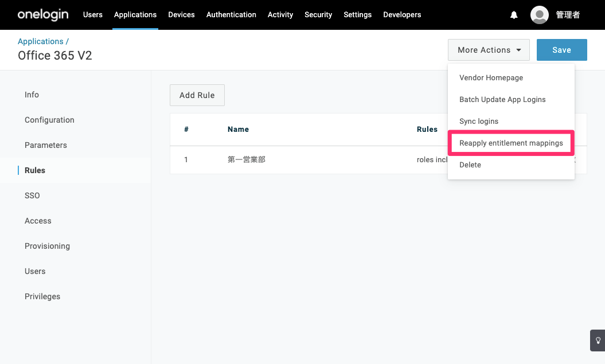Switch to the Access tab
605x364 pixels.
point(38,221)
